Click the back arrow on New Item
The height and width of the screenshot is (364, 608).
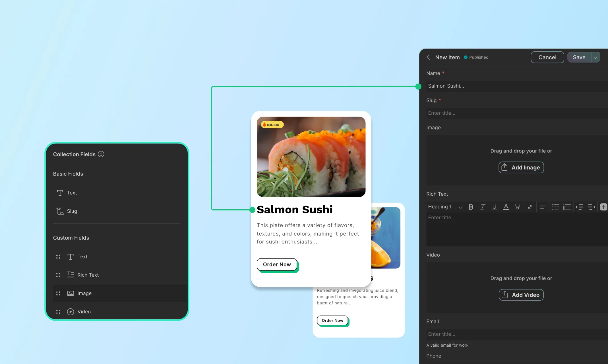[x=428, y=57]
